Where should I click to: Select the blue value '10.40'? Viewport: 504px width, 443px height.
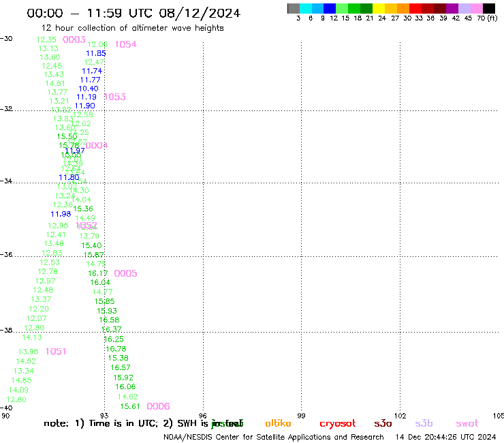pyautogui.click(x=89, y=89)
